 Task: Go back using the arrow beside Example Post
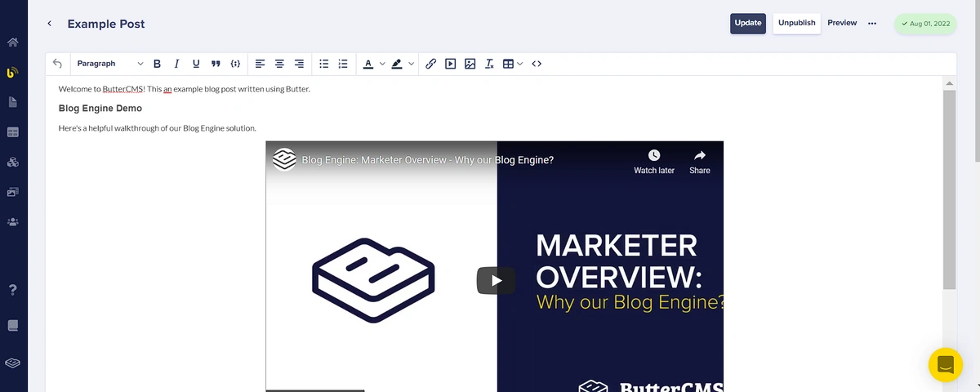(49, 24)
